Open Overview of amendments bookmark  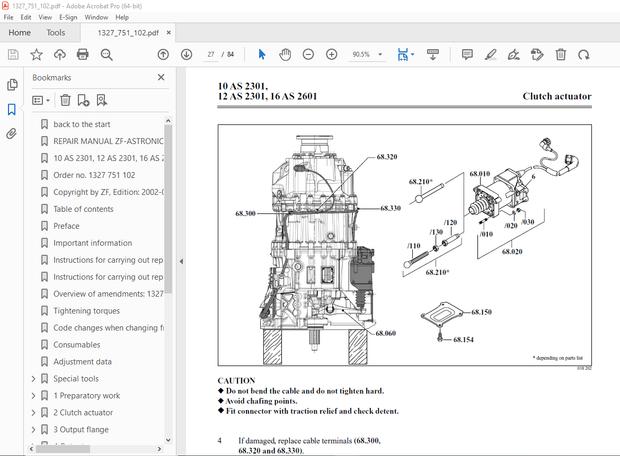(108, 294)
